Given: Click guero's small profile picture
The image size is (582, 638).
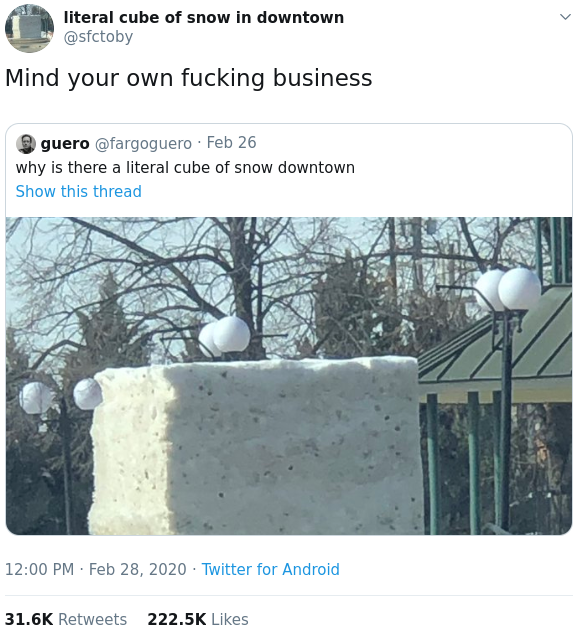Looking at the screenshot, I should [x=26, y=144].
